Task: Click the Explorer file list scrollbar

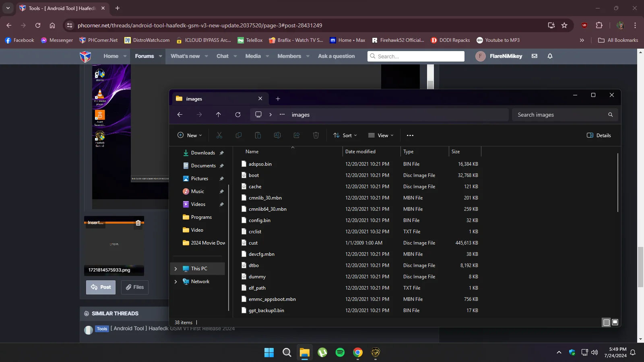Action: [x=617, y=182]
